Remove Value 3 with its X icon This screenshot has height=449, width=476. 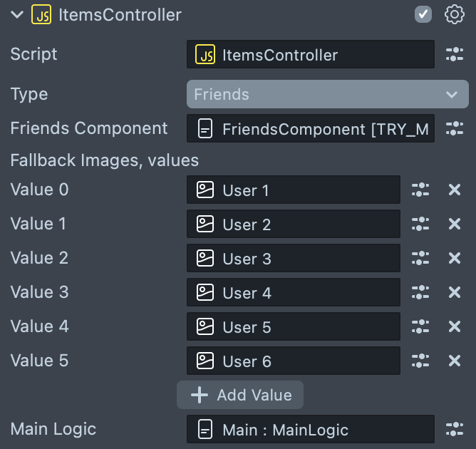(x=455, y=292)
